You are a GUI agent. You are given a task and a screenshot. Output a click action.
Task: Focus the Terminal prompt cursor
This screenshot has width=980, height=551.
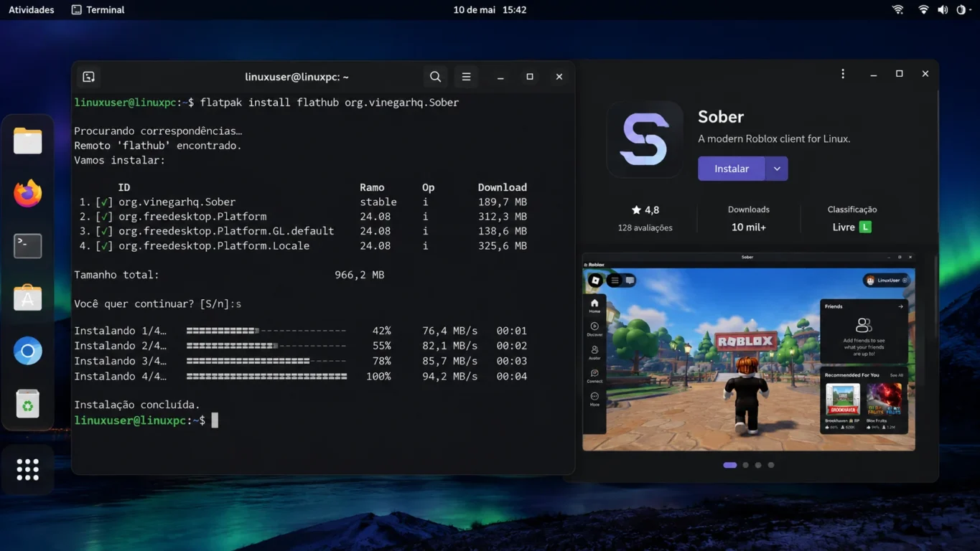215,420
